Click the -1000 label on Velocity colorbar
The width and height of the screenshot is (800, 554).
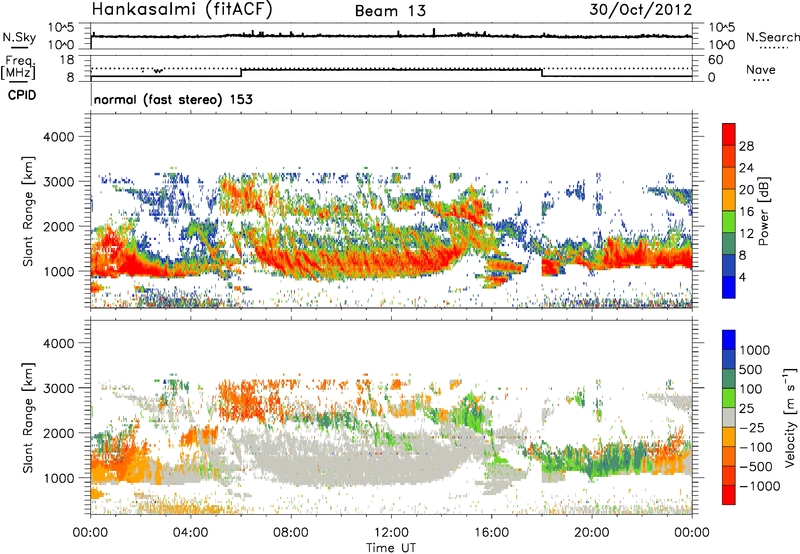(760, 486)
